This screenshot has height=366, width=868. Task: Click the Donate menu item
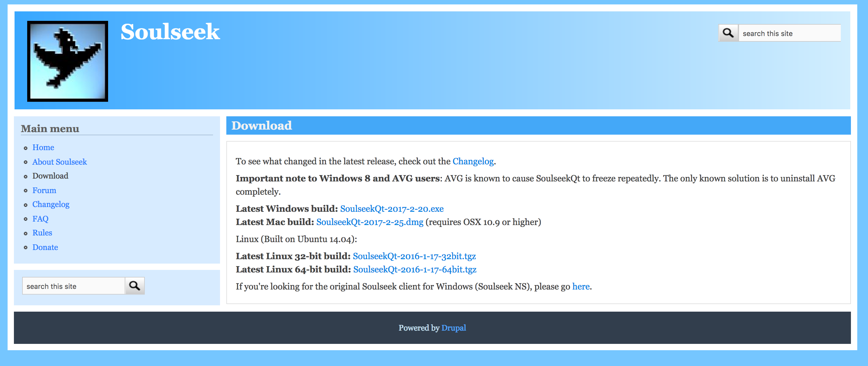(x=46, y=247)
